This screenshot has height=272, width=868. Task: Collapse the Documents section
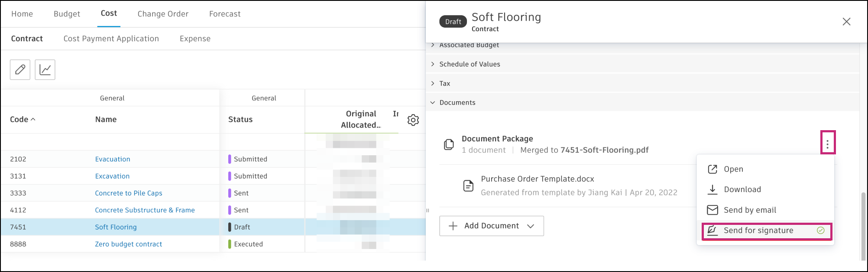pyautogui.click(x=457, y=102)
